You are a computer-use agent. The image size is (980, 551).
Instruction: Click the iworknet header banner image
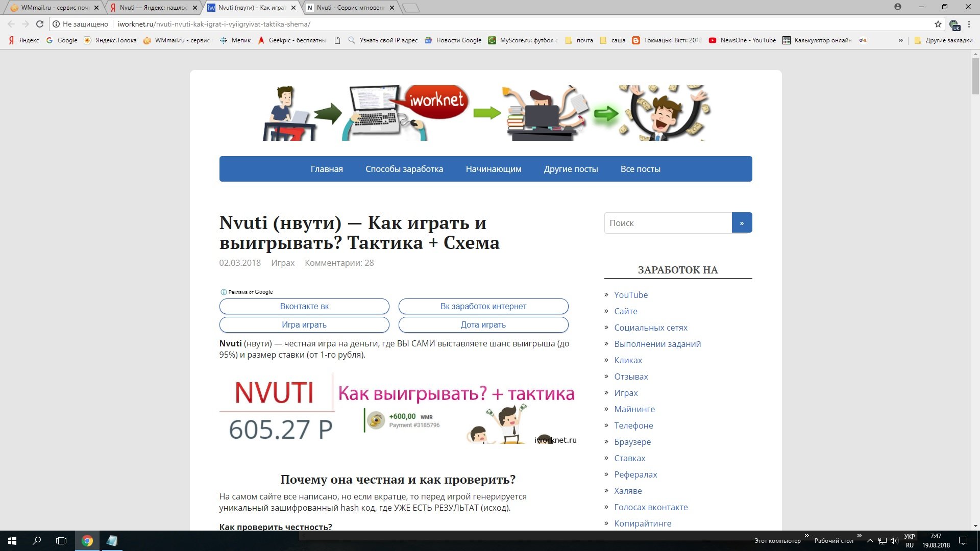pyautogui.click(x=486, y=113)
